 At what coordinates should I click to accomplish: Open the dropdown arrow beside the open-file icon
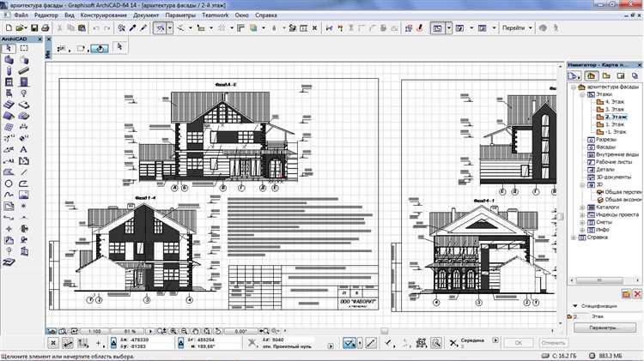(x=26, y=28)
